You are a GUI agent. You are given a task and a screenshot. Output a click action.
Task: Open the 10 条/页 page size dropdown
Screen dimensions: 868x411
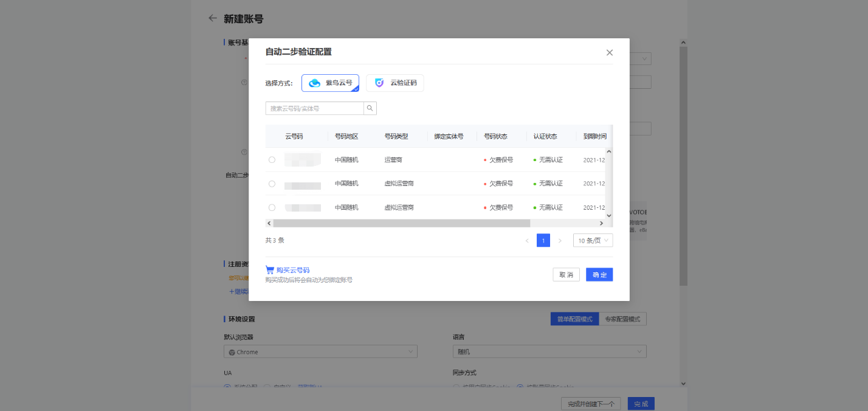coord(593,240)
